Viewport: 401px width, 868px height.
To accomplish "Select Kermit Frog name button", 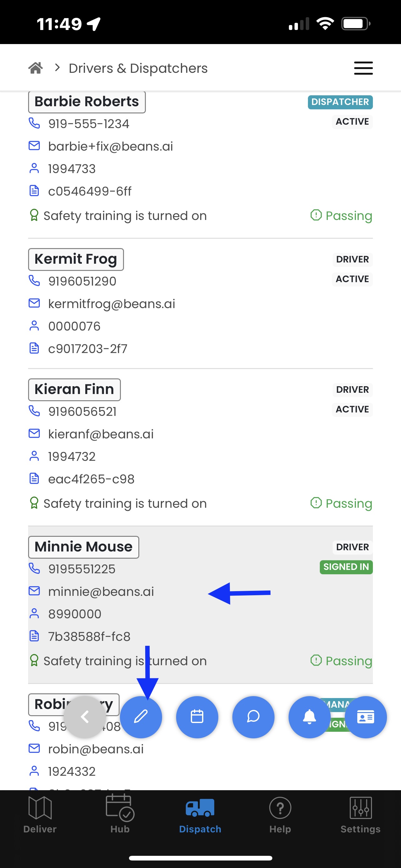I will coord(76,259).
